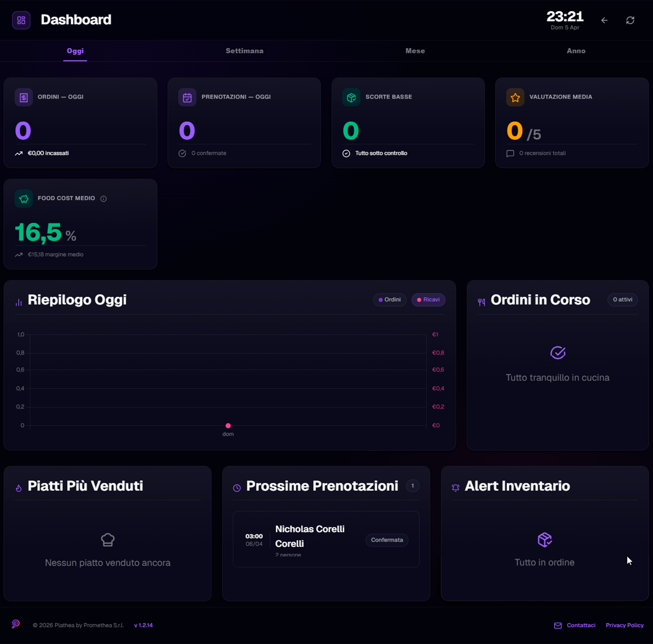This screenshot has width=653, height=644.
Task: Click the Prenotazioni calendar icon
Action: click(x=187, y=98)
